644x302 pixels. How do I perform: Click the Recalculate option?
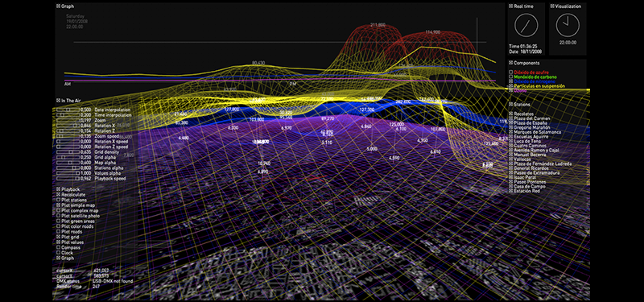(x=58, y=194)
